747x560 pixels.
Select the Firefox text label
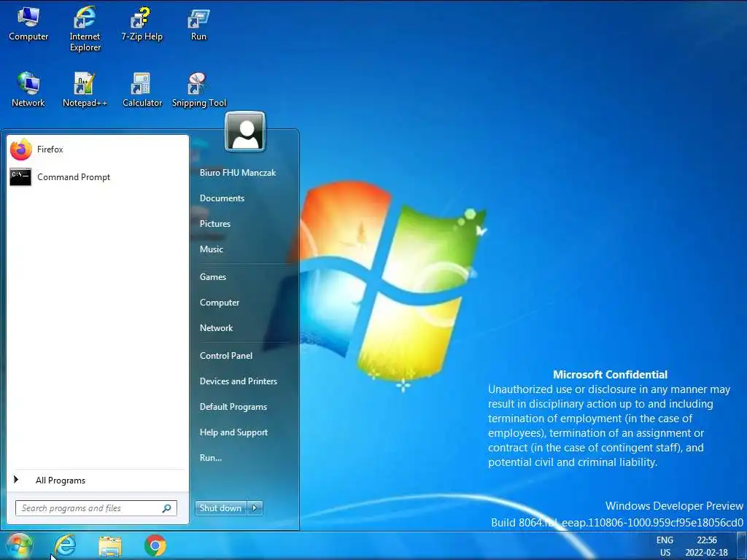point(50,149)
